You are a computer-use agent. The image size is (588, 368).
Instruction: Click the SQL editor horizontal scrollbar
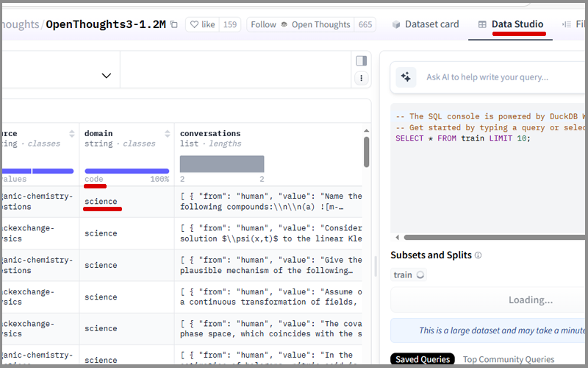[x=494, y=237]
